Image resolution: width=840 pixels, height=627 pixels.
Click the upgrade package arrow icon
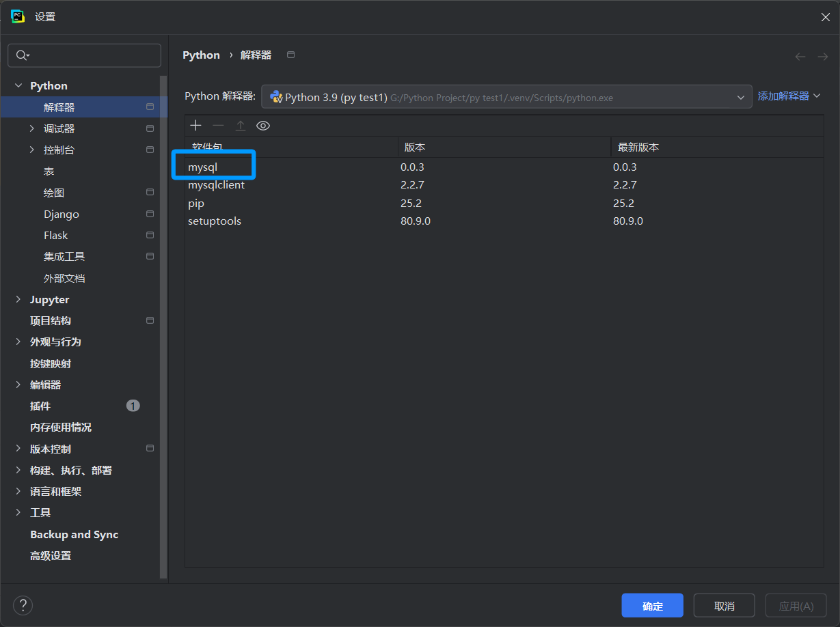[x=240, y=126]
